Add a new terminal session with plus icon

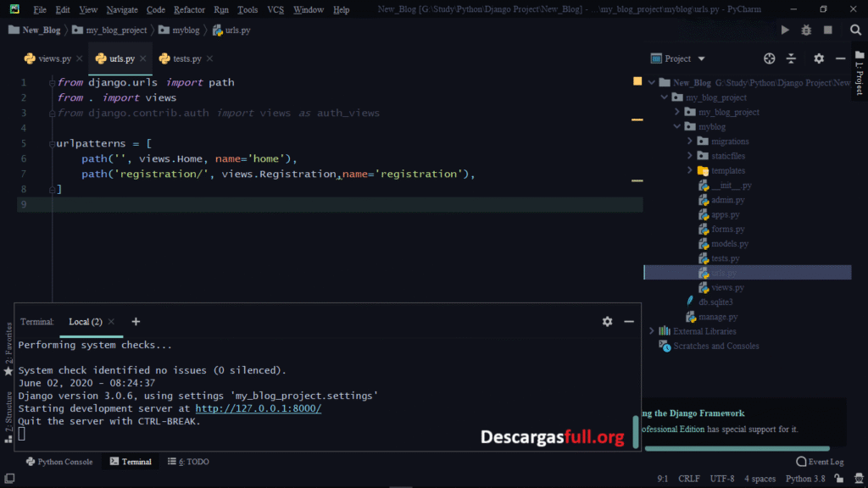(x=136, y=322)
